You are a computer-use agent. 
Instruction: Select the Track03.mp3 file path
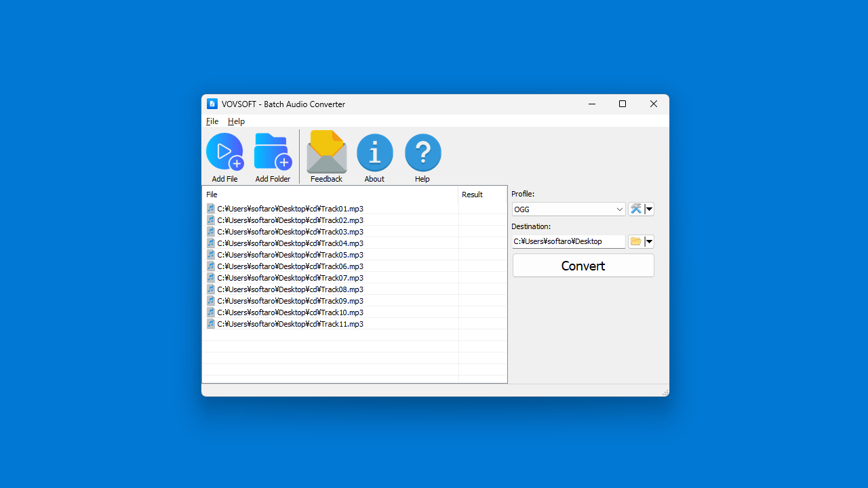(x=290, y=232)
